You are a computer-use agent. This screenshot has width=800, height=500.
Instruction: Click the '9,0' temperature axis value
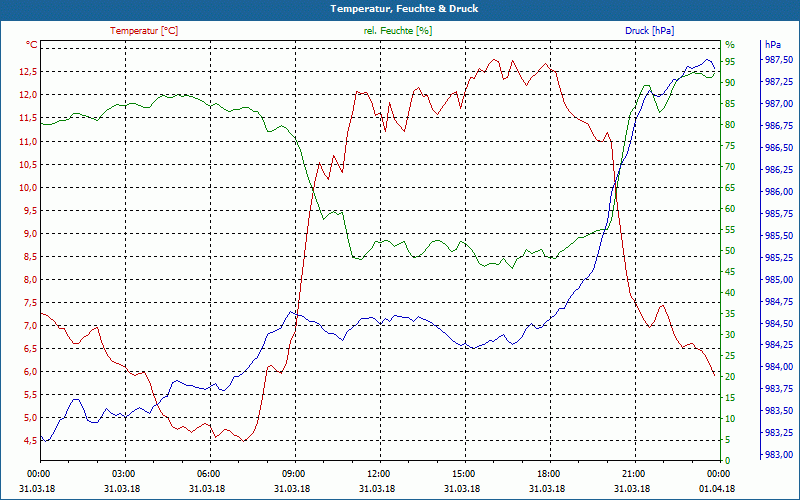click(x=30, y=233)
